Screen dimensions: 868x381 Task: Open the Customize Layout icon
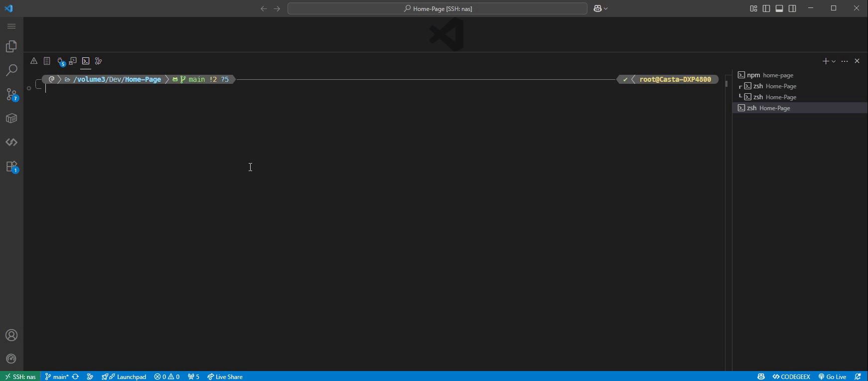[753, 8]
